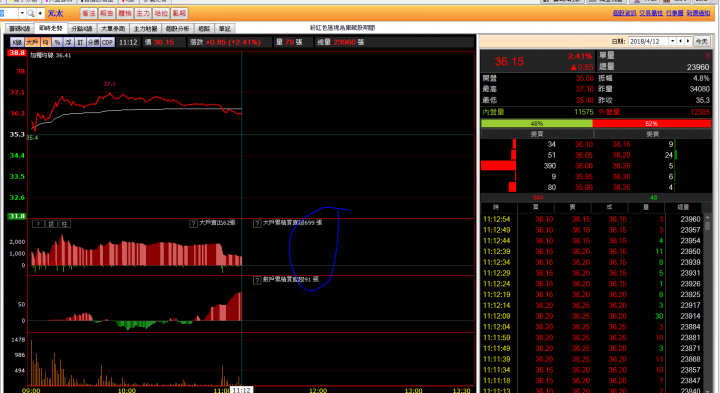This screenshot has width=720, height=393.
Task: Click the vertical scrollbar of trade tick list
Action: click(x=707, y=303)
